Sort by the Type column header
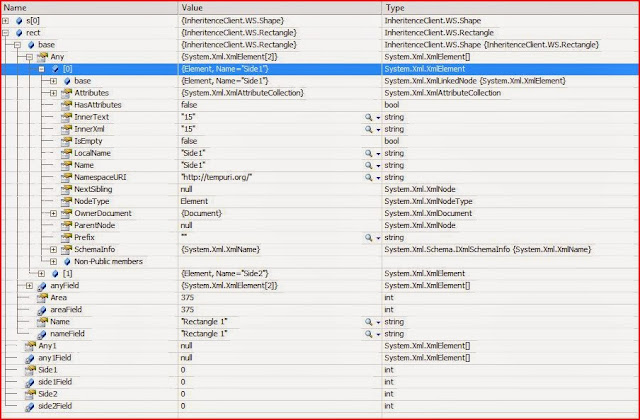Viewport: 640px width, 420px height. pyautogui.click(x=510, y=8)
